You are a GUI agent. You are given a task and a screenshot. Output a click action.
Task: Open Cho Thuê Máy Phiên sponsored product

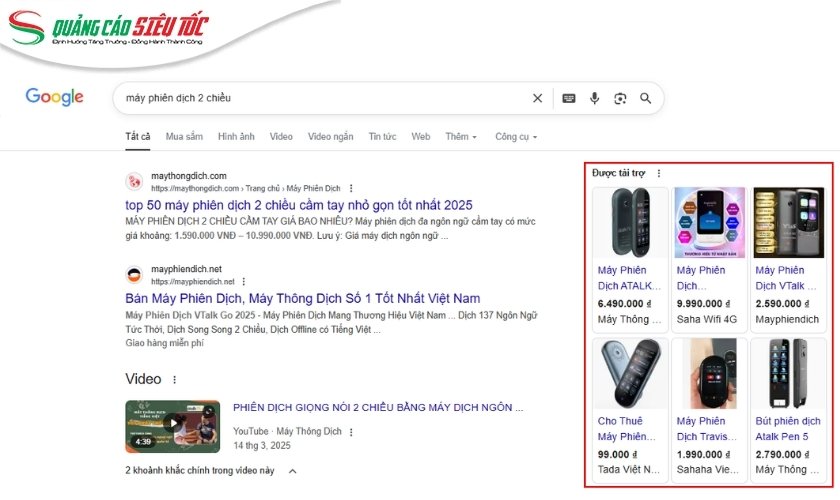click(x=627, y=429)
